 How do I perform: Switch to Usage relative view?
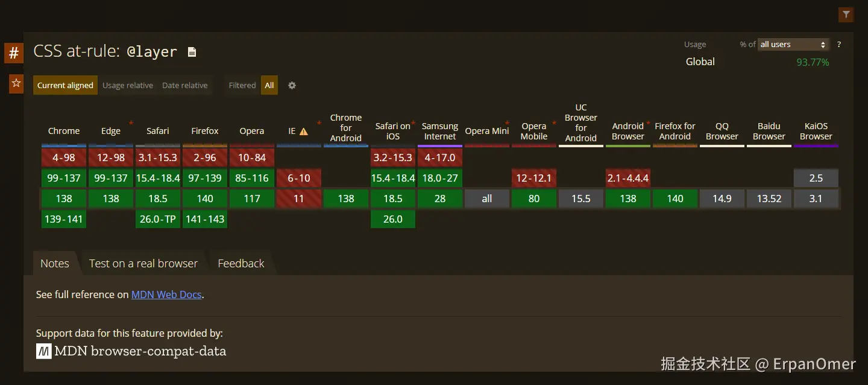(x=128, y=85)
